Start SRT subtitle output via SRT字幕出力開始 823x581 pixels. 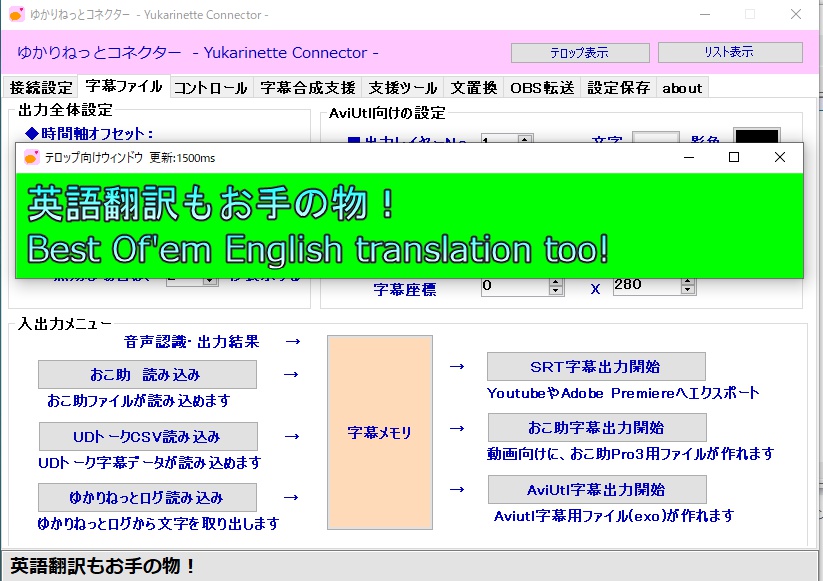(x=594, y=366)
